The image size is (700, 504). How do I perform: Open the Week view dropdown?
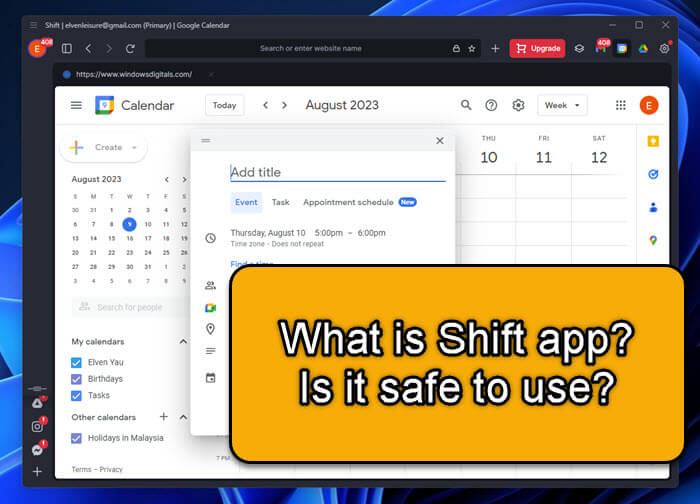pos(562,105)
